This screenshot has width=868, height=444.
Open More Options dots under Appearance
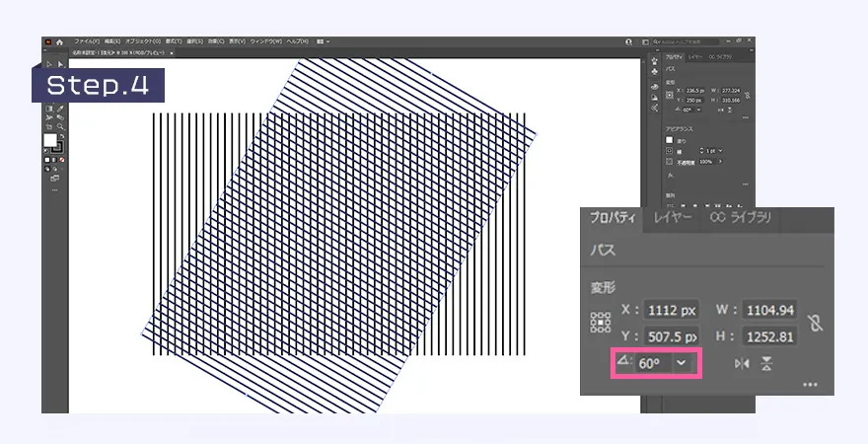coord(745,184)
